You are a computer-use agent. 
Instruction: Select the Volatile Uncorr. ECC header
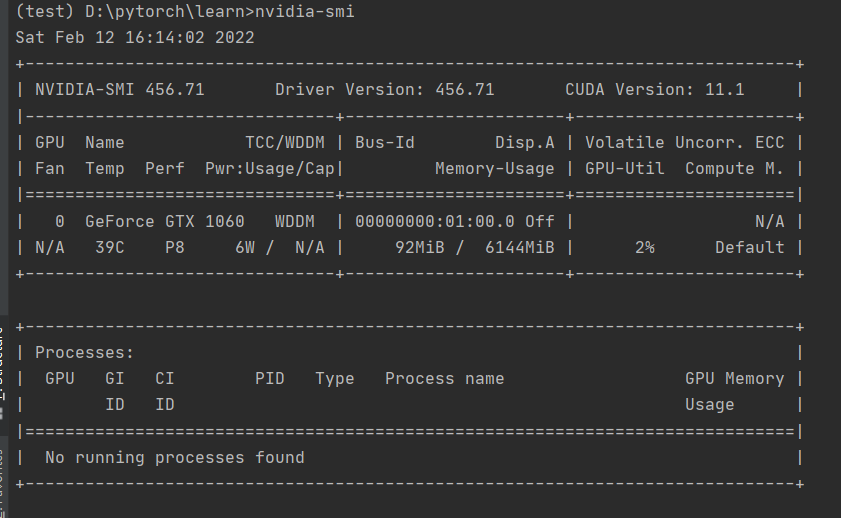tap(684, 143)
